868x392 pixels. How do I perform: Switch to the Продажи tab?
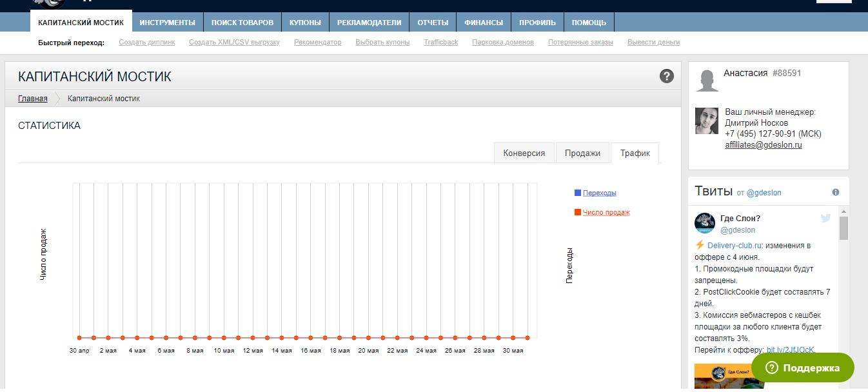[x=582, y=153]
